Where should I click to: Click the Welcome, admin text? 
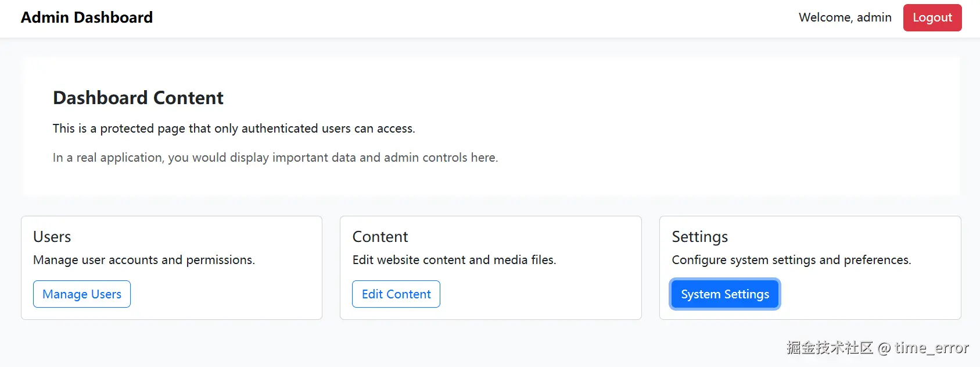[x=845, y=17]
